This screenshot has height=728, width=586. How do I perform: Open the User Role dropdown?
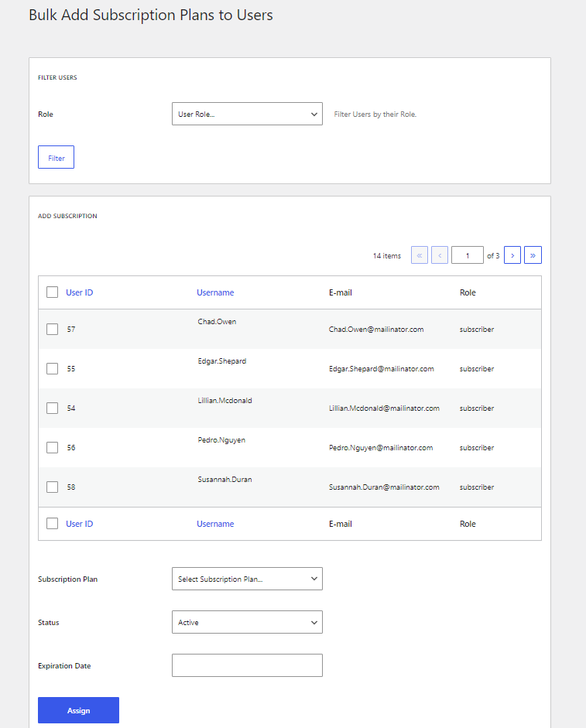pos(247,114)
